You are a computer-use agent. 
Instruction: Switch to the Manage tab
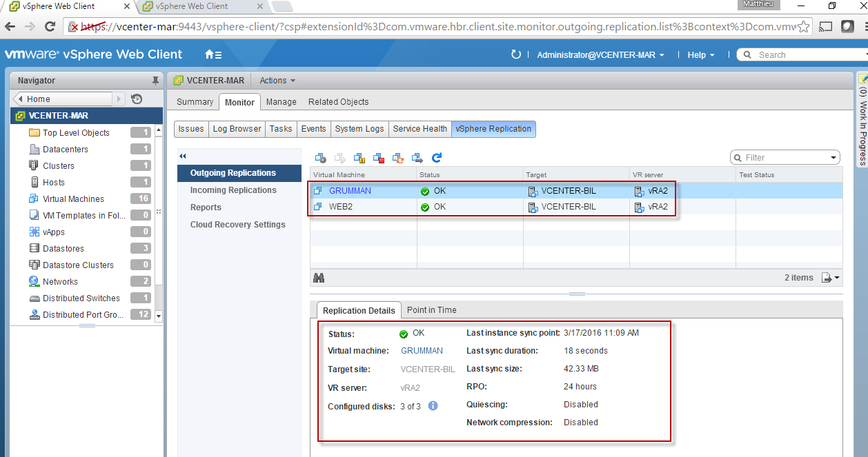[x=281, y=101]
